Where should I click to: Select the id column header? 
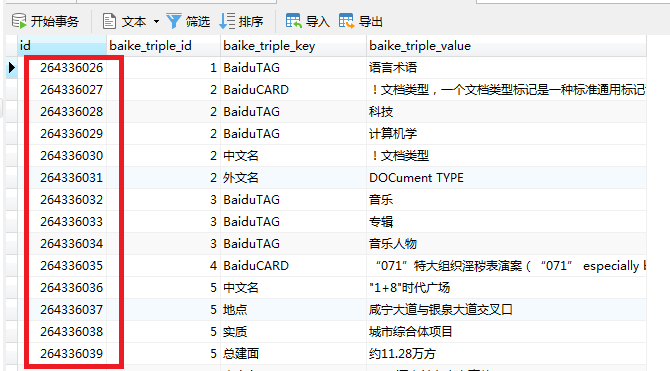(x=62, y=46)
